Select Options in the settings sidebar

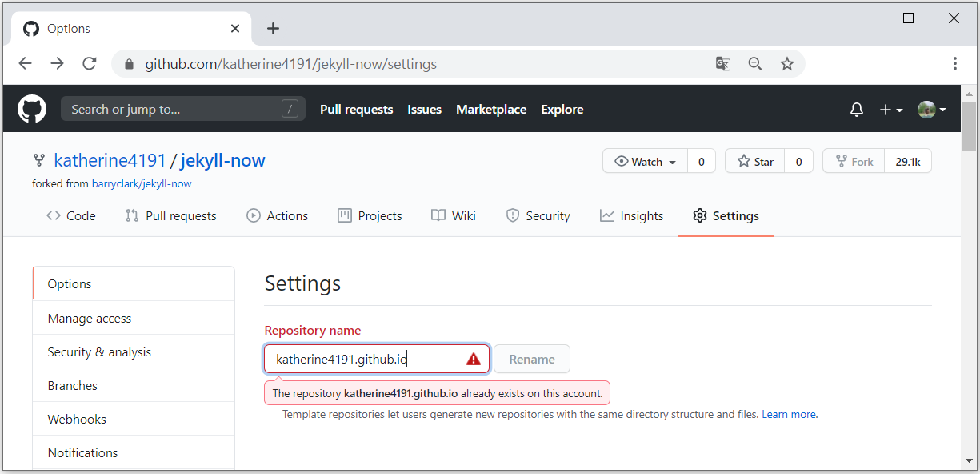(134, 284)
